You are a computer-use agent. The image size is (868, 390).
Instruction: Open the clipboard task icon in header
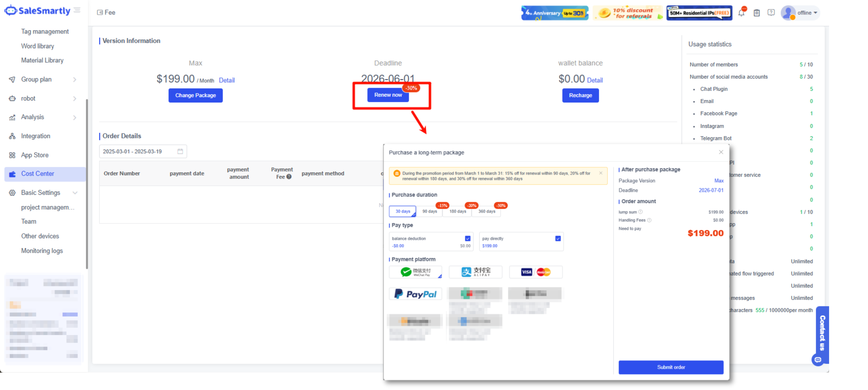[x=757, y=13]
